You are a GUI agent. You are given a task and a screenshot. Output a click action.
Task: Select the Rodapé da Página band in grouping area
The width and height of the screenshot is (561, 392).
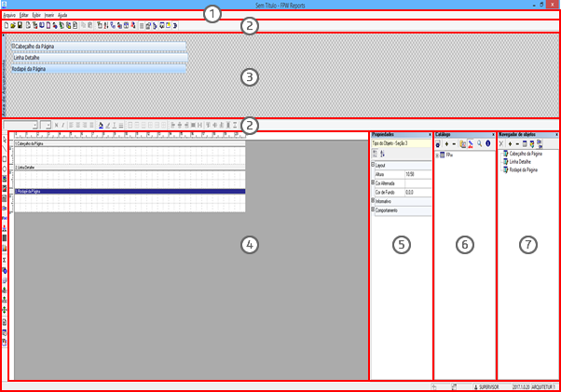click(97, 69)
